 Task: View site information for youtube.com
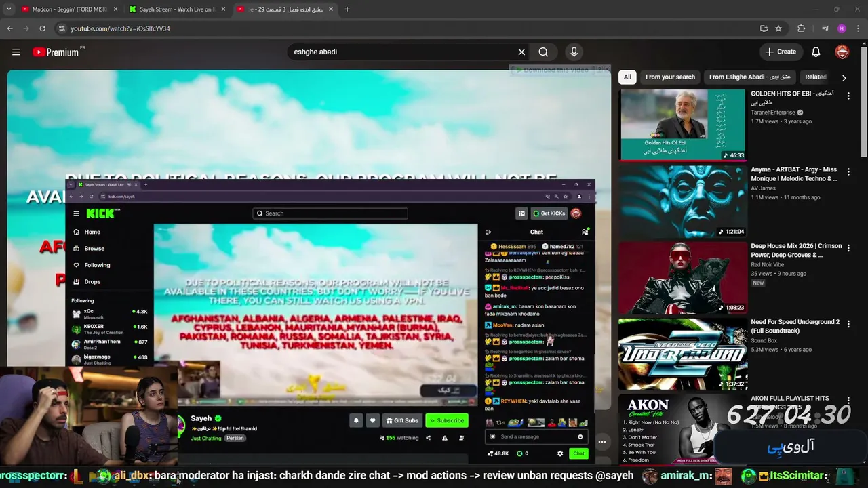pyautogui.click(x=62, y=28)
